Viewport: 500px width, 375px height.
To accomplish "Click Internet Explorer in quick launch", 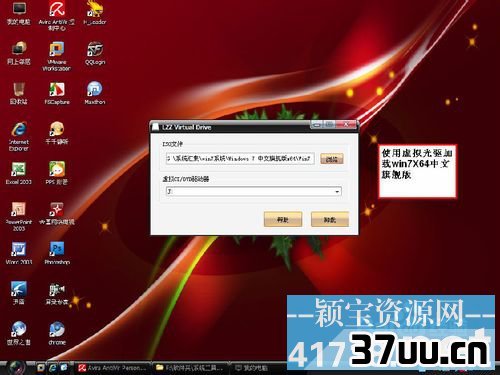I will (x=53, y=368).
